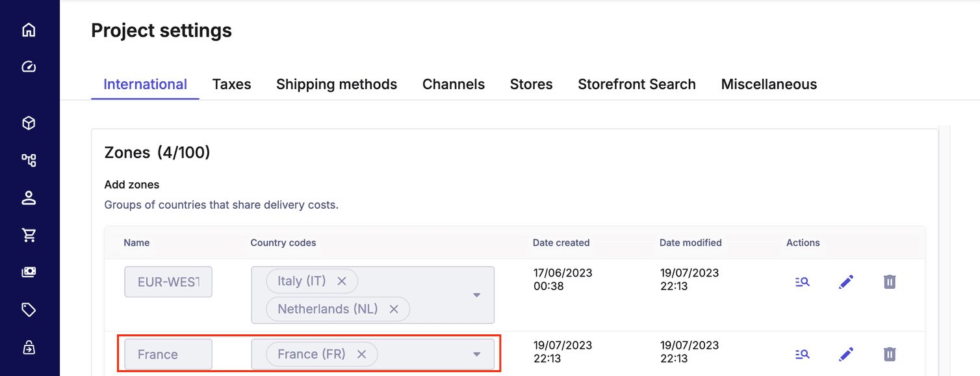980x376 pixels.
Task: Remove the Italy (IT) country tag
Action: pos(342,281)
